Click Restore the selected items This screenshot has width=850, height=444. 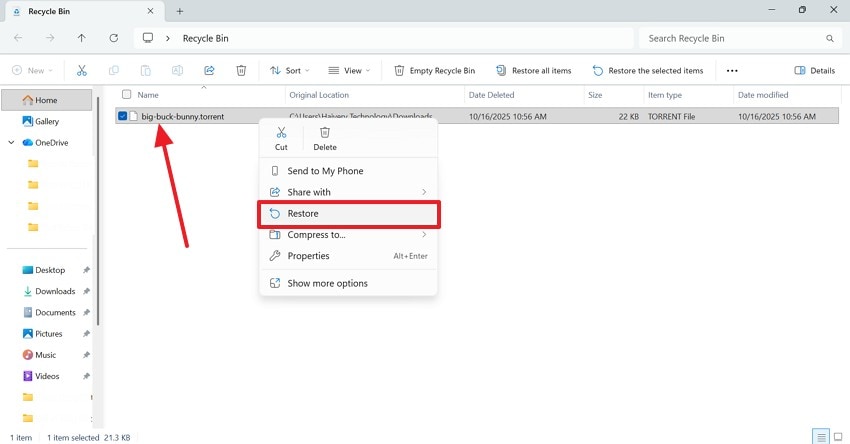pyautogui.click(x=648, y=70)
